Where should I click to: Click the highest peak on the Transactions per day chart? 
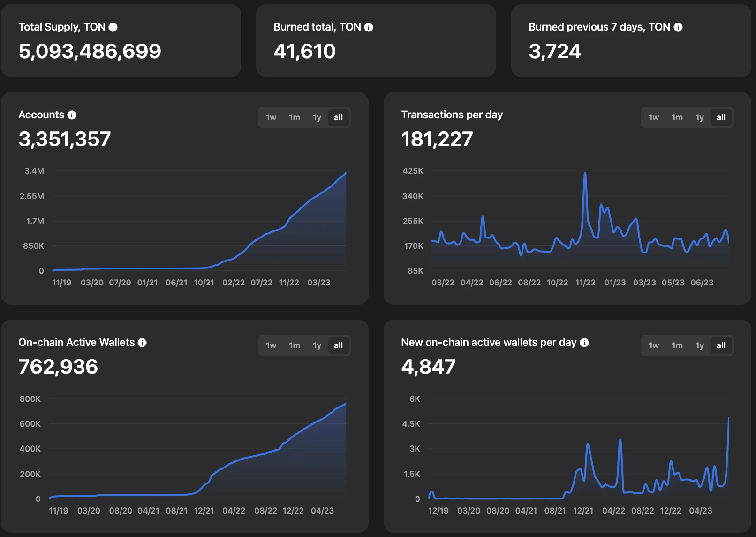click(x=585, y=173)
